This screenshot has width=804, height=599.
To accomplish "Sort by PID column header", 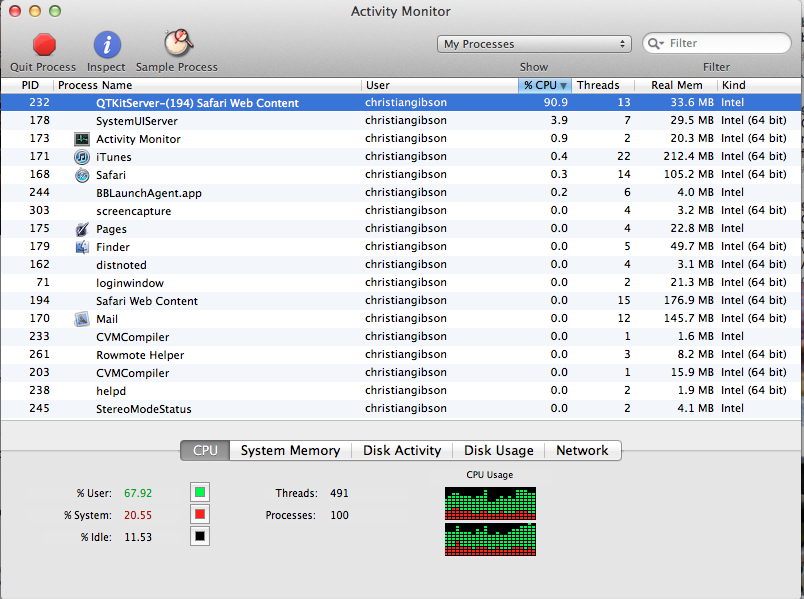I will pos(30,85).
